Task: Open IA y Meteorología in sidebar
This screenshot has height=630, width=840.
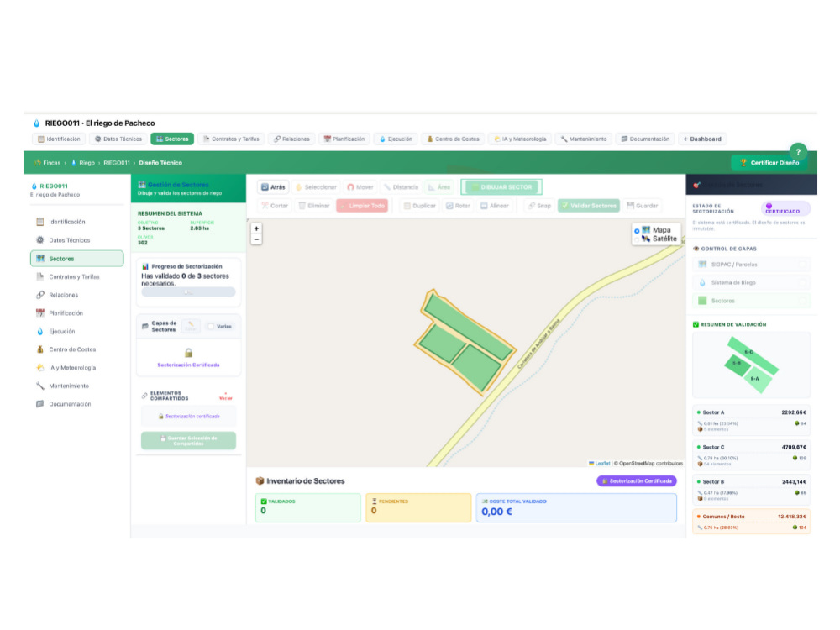Action: pos(76,368)
